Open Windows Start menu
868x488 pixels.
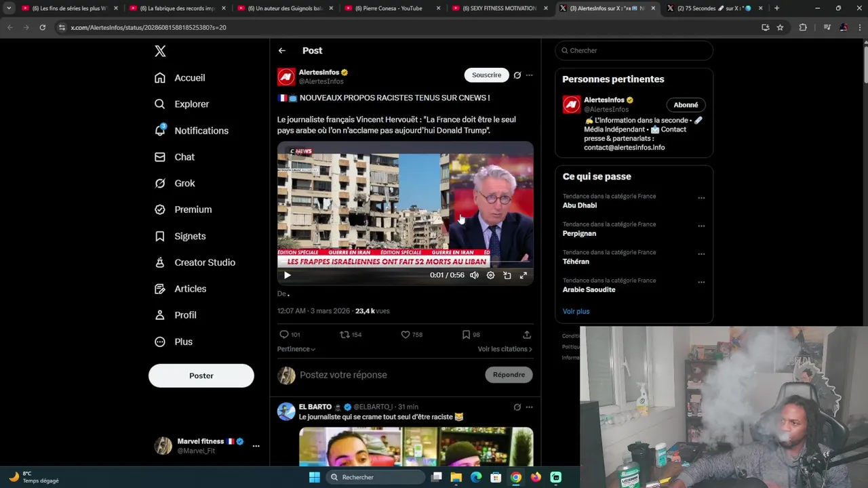click(x=315, y=477)
